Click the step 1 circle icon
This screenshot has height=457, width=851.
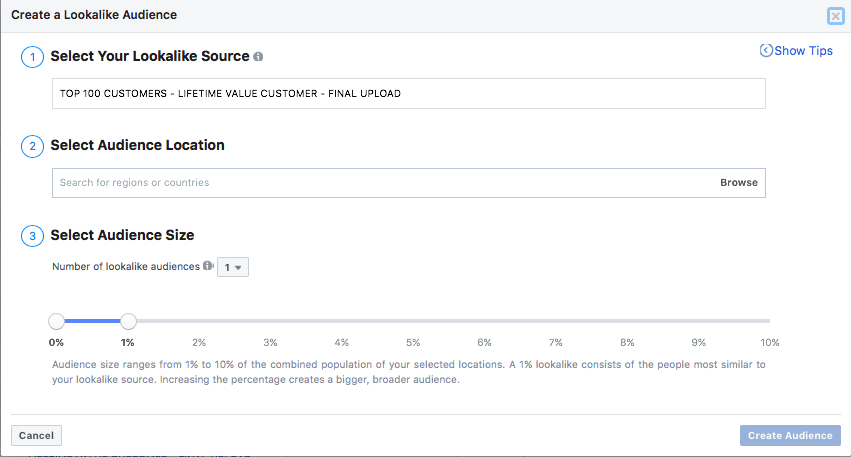(x=32, y=58)
